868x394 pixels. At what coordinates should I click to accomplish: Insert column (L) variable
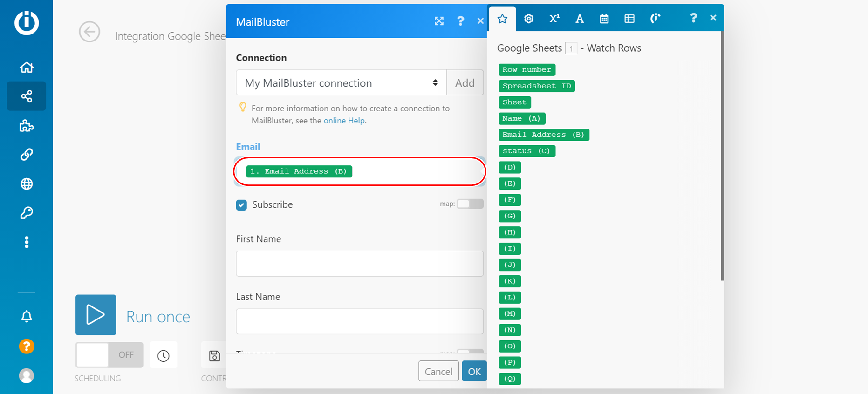click(x=510, y=298)
